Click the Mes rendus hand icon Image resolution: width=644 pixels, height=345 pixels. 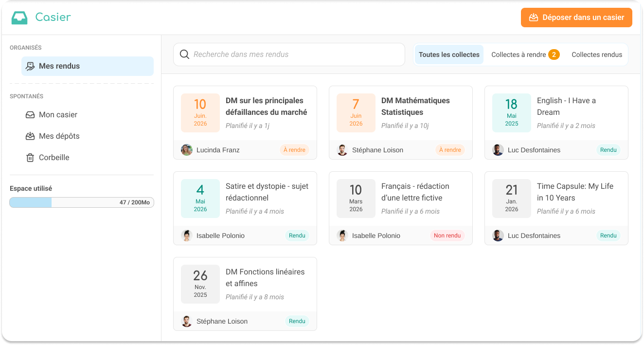click(x=30, y=66)
